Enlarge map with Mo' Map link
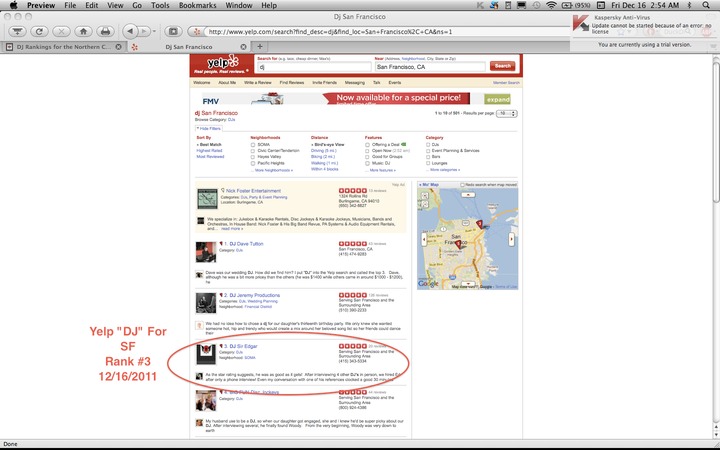 [429, 185]
